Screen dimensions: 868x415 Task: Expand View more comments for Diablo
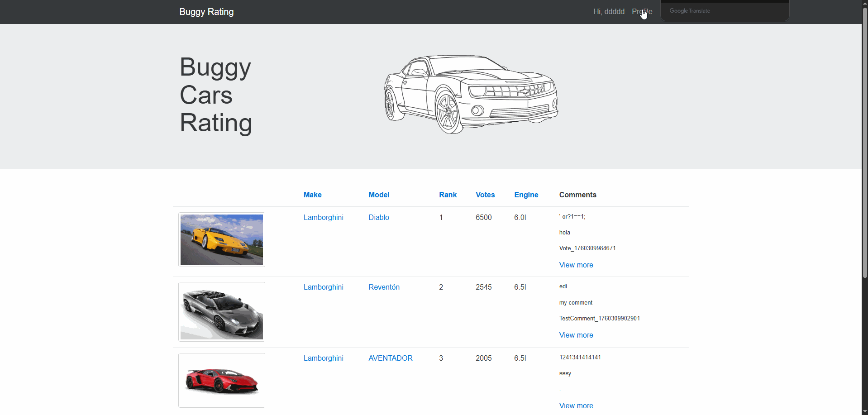576,265
